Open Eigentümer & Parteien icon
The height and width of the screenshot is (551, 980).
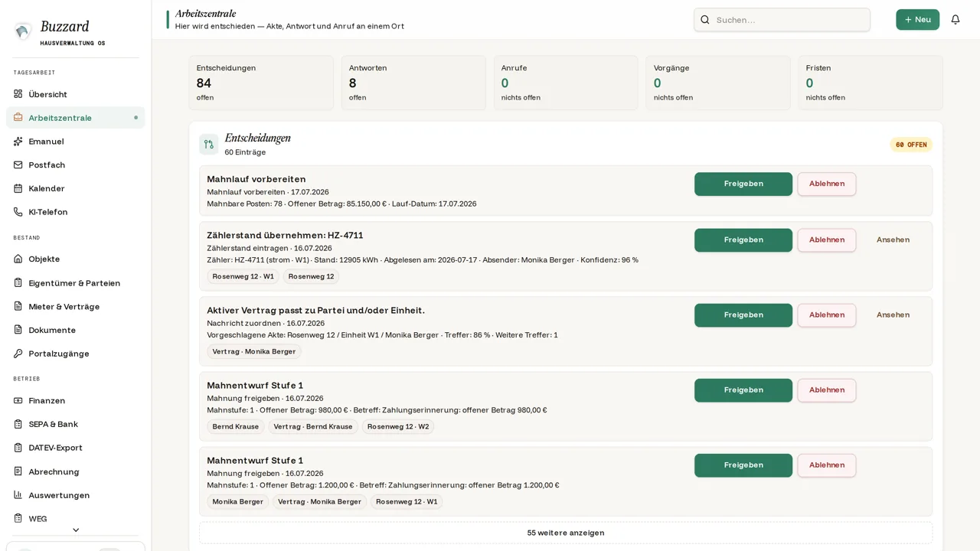(18, 282)
